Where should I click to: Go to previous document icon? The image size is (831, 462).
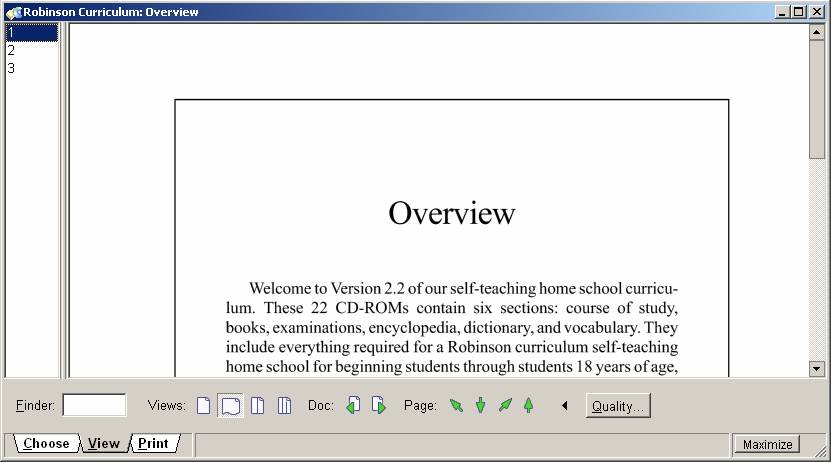(353, 406)
